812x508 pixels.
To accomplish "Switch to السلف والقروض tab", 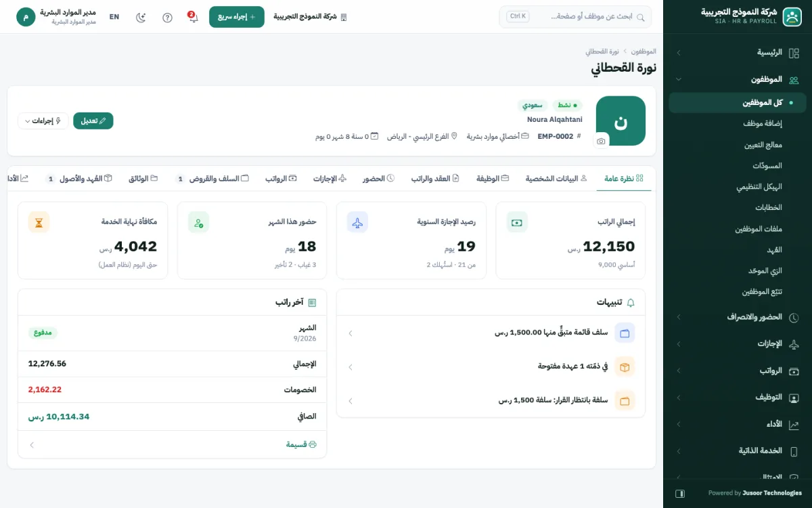I will point(212,179).
